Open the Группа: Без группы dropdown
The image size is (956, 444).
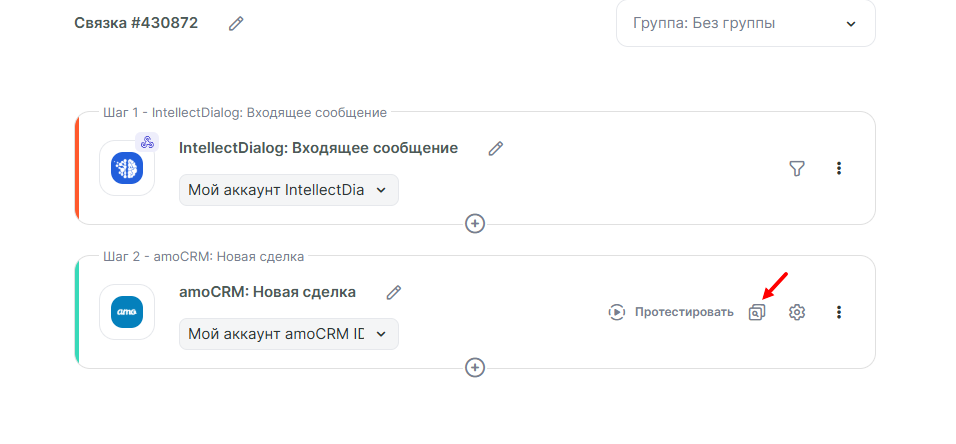coord(745,23)
